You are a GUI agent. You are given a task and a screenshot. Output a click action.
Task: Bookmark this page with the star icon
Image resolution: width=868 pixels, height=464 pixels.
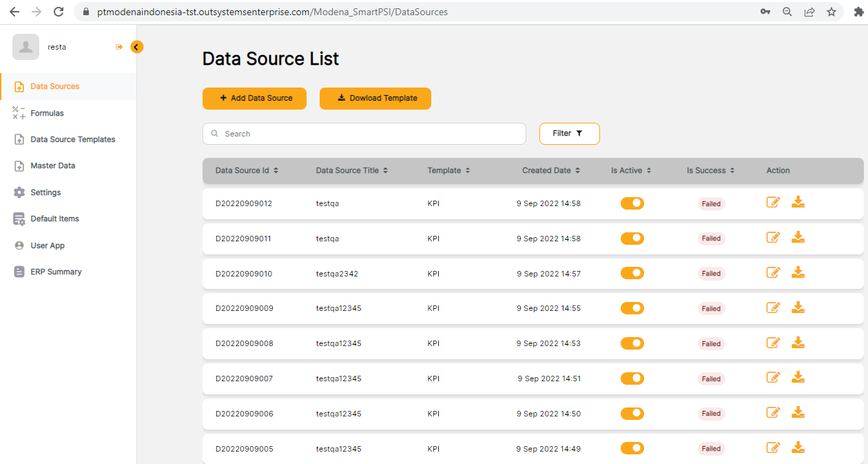(831, 12)
